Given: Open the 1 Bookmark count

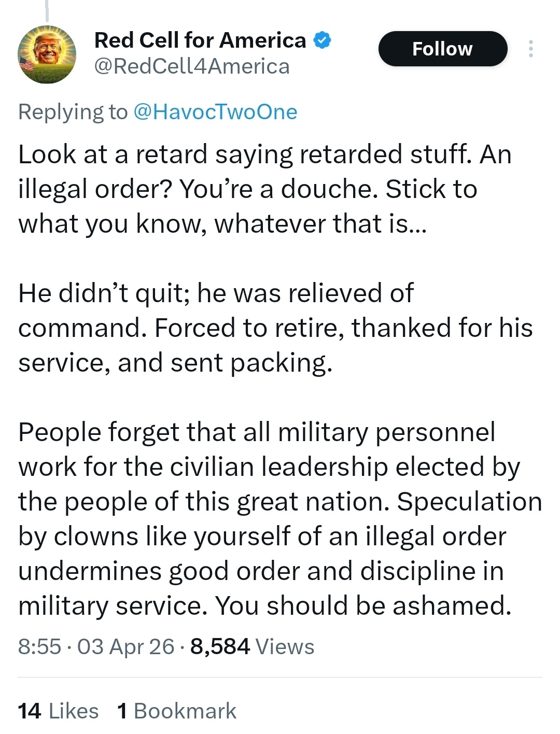Looking at the screenshot, I should pyautogui.click(x=177, y=711).
